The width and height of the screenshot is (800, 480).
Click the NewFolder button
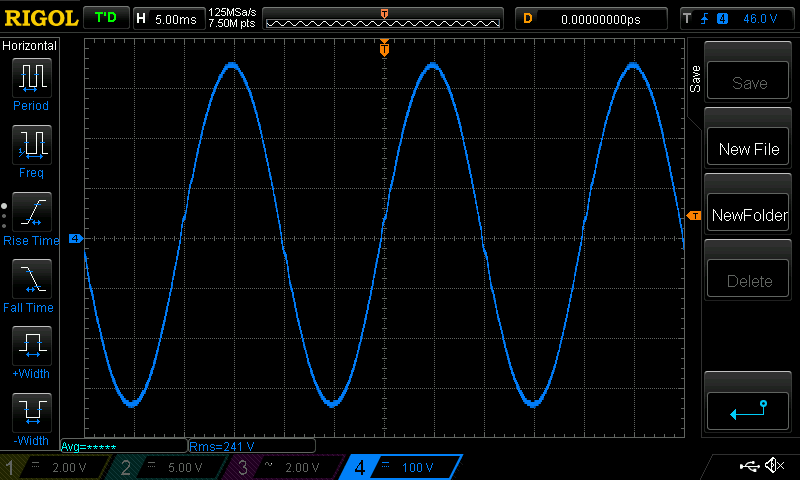click(749, 215)
